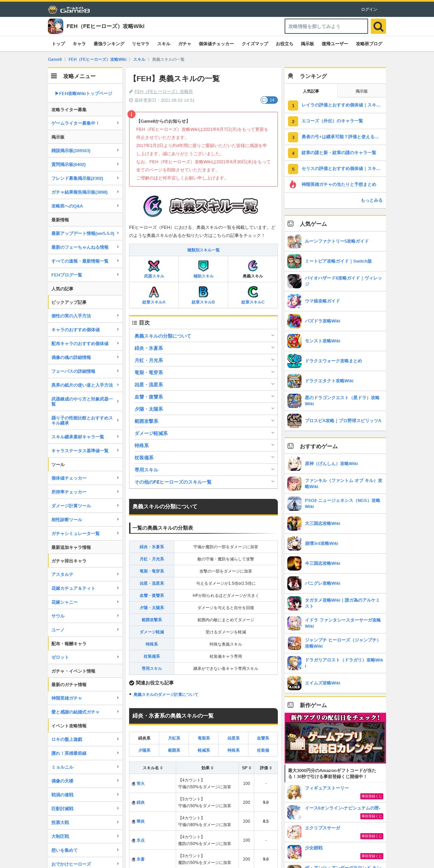The image size is (434, 868).
Task: Jump to 杖装備 in the skill type grid
Action: pyautogui.click(x=263, y=750)
